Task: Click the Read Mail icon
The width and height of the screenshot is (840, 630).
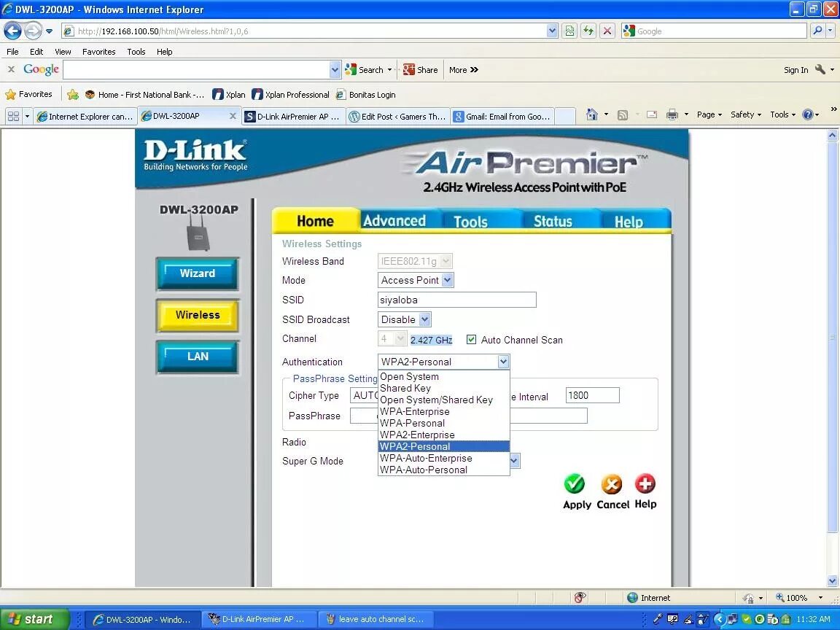Action: tap(651, 114)
